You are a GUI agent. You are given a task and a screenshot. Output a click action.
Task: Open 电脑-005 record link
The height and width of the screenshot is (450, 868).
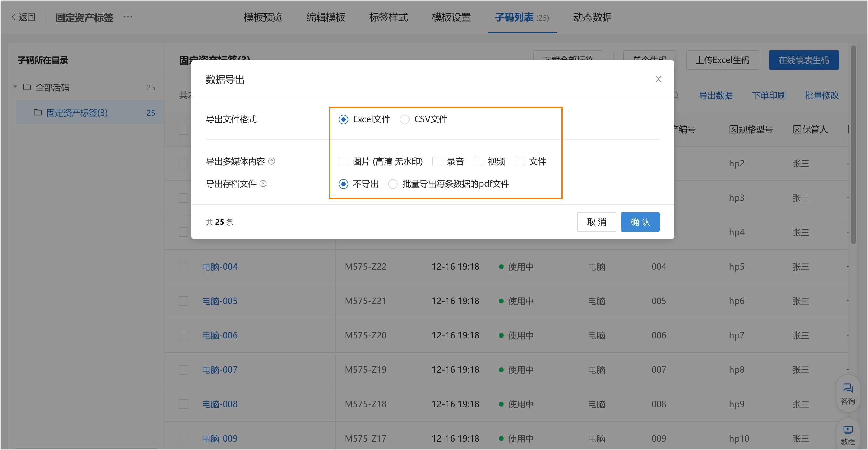[x=219, y=301]
